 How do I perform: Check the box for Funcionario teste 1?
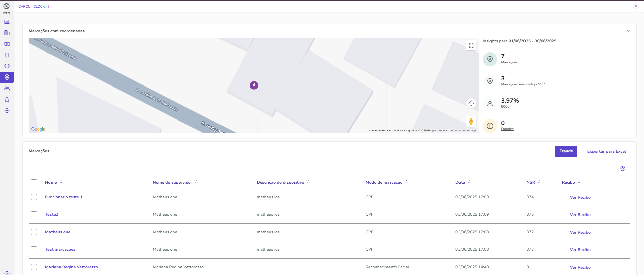pos(34,197)
